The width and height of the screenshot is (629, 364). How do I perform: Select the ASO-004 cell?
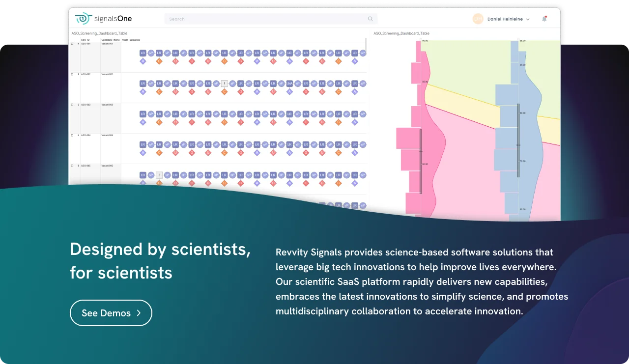(86, 135)
